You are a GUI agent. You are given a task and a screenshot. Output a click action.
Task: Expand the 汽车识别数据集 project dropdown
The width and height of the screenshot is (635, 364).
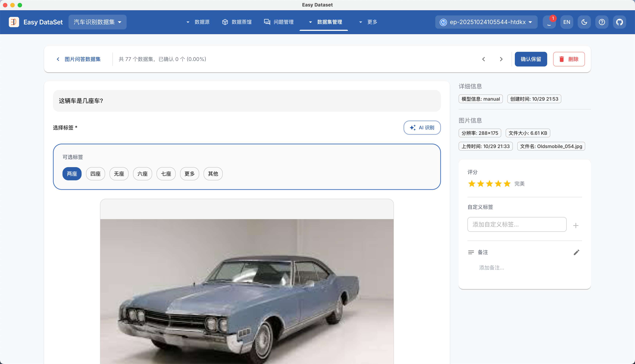coord(97,22)
